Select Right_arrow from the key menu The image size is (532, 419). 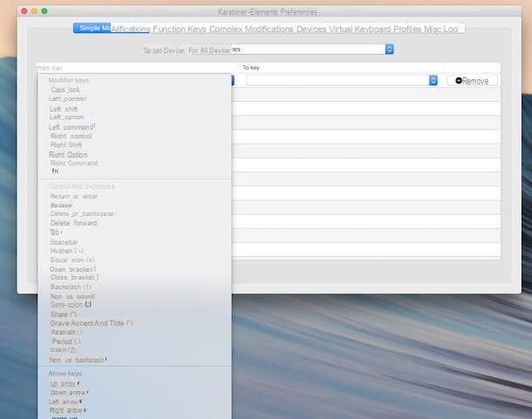pyautogui.click(x=67, y=410)
